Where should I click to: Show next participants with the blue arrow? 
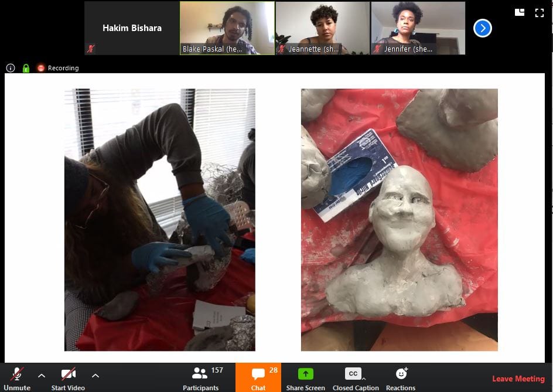coord(482,28)
